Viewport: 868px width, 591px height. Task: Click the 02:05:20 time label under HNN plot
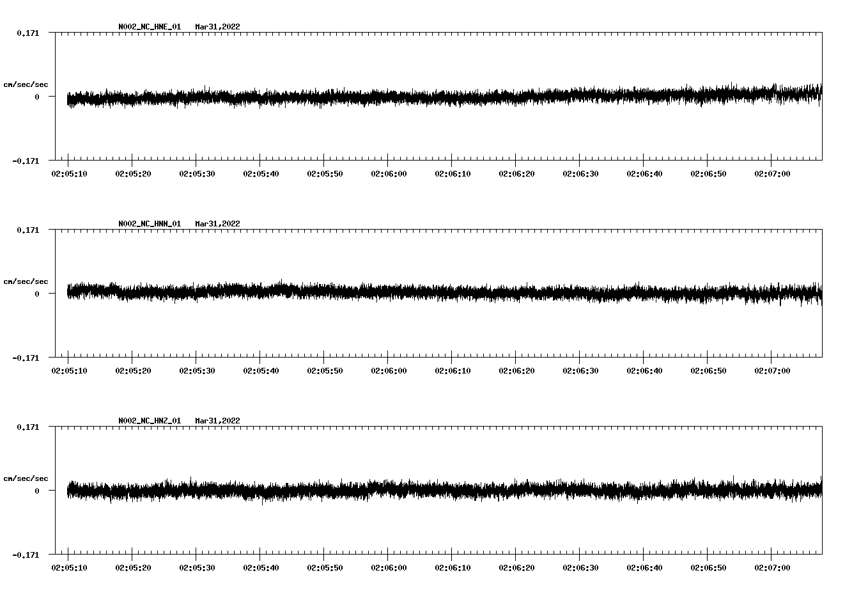click(133, 370)
